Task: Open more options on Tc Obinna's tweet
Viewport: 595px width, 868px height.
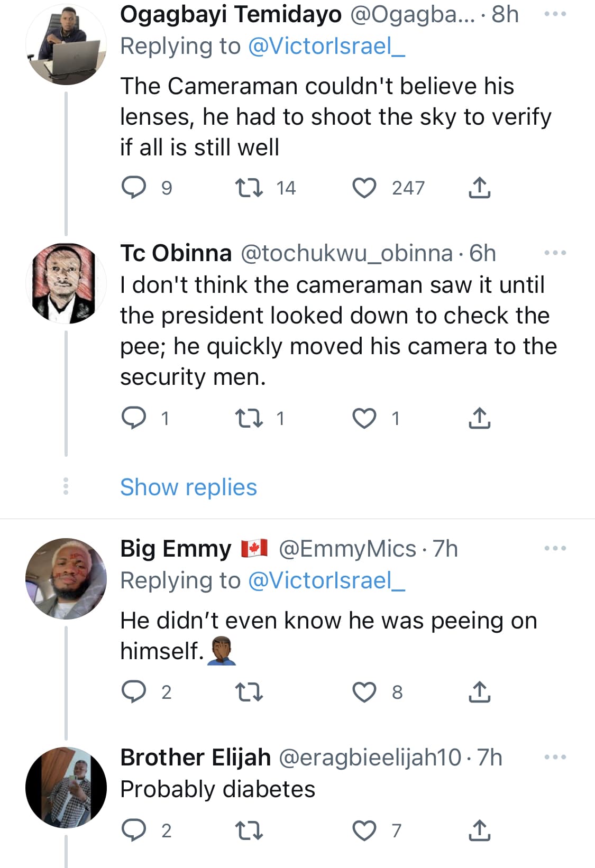Action: (555, 253)
